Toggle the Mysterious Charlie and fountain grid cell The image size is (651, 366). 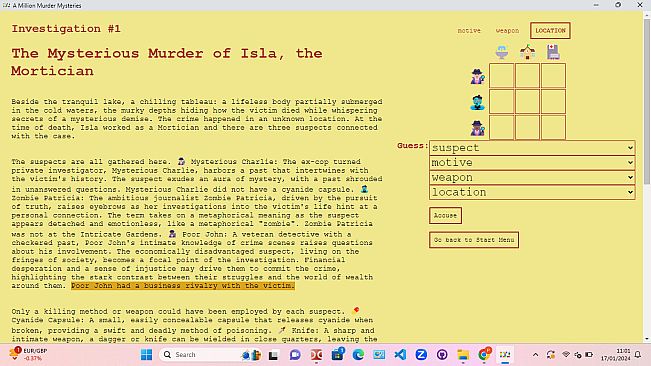(502, 76)
